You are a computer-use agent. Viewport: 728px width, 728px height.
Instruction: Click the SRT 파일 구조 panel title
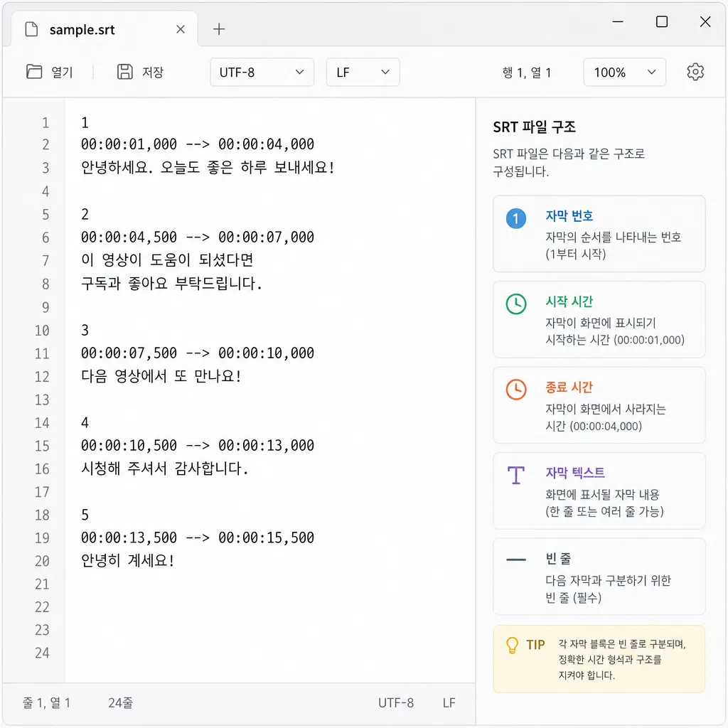click(534, 127)
